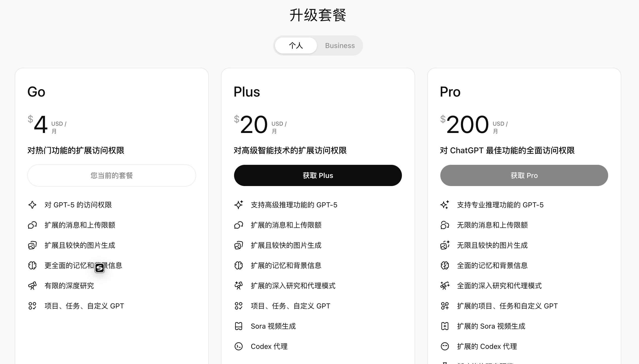Viewport: 639px width, 364px height.
Task: Click grid icon beside Go 项目、任务、自定义 GPT
Action: coord(32,306)
